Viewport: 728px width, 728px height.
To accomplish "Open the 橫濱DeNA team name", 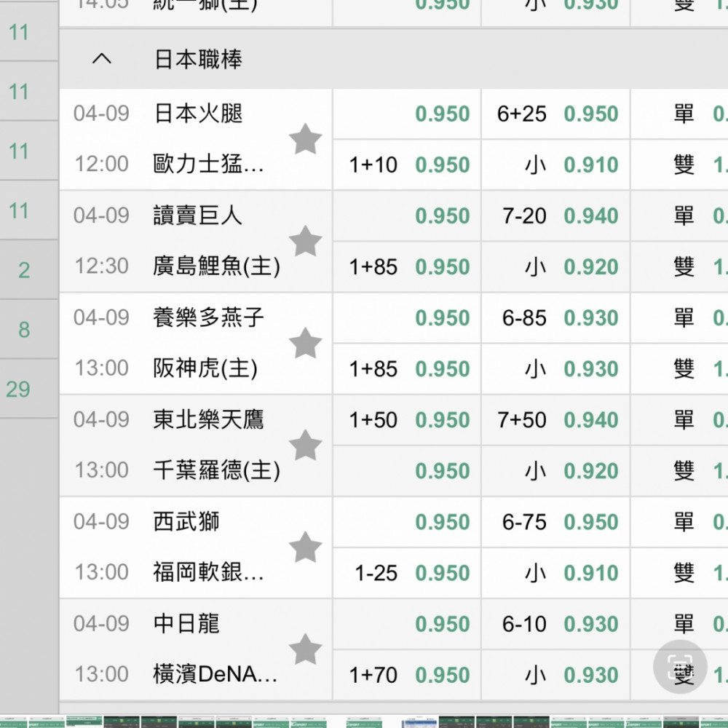I will click(215, 675).
